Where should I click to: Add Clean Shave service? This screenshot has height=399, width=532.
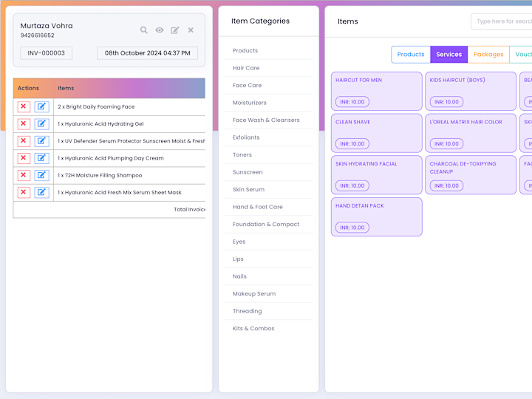tap(377, 133)
